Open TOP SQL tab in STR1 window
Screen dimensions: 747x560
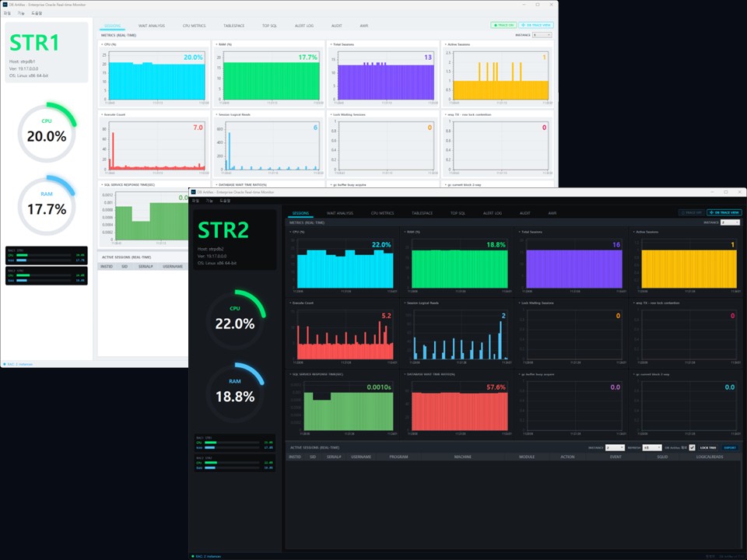(x=270, y=26)
